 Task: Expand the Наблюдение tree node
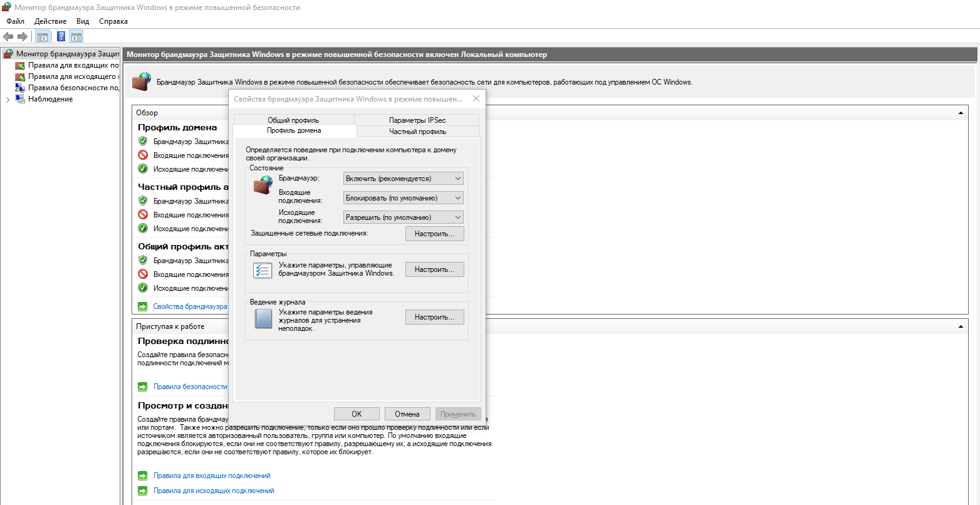8,100
